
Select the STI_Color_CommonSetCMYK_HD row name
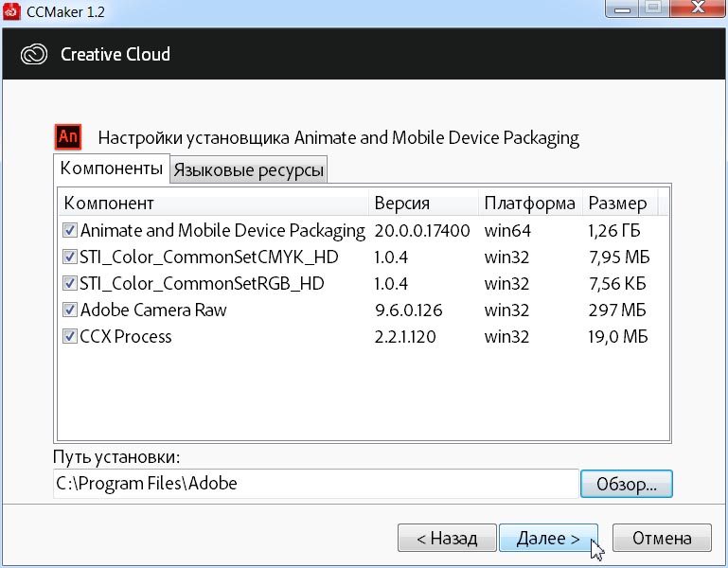tap(209, 257)
